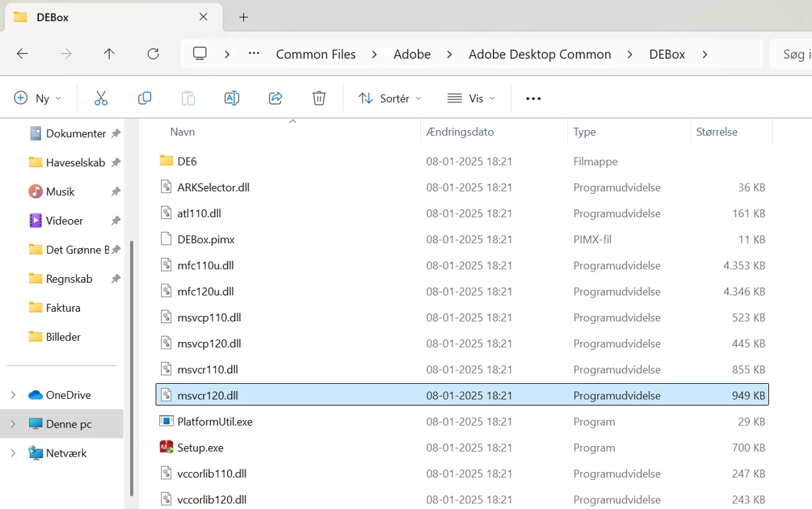
Task: Click the PIMX-fil type cell
Action: 593,239
